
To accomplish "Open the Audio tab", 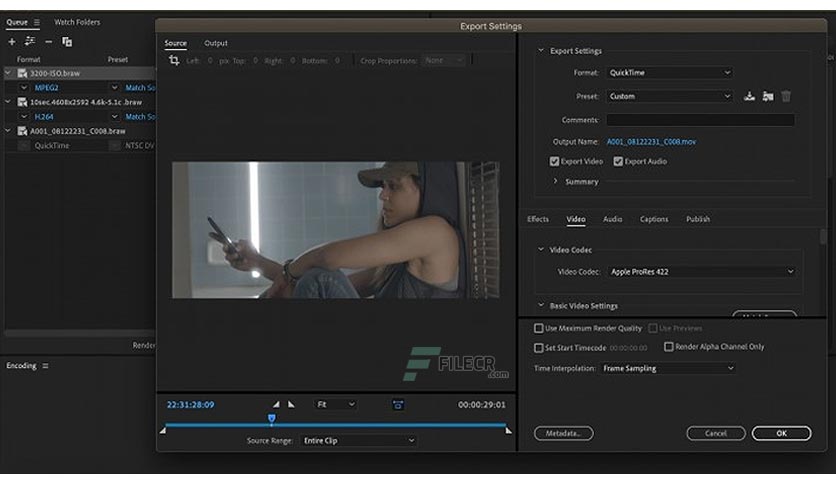I will tap(613, 219).
